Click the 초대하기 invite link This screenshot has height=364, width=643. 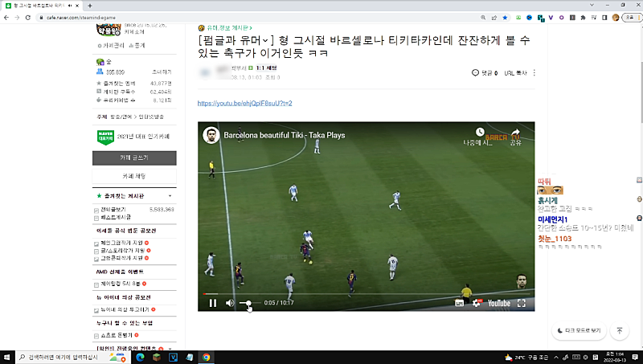click(162, 72)
